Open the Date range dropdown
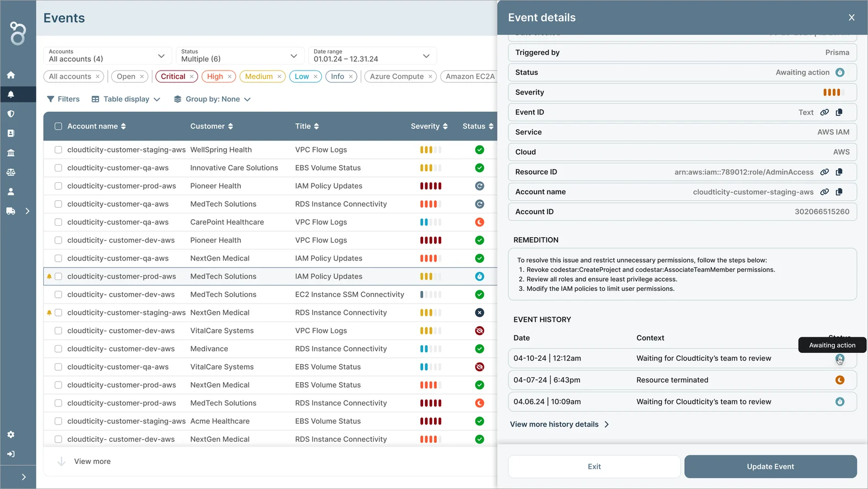868x489 pixels. point(372,56)
